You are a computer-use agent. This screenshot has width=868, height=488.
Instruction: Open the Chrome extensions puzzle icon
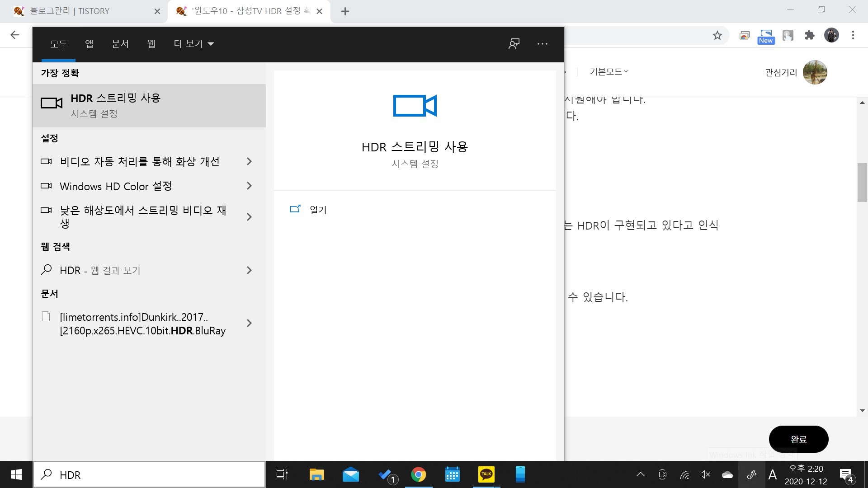click(x=810, y=35)
